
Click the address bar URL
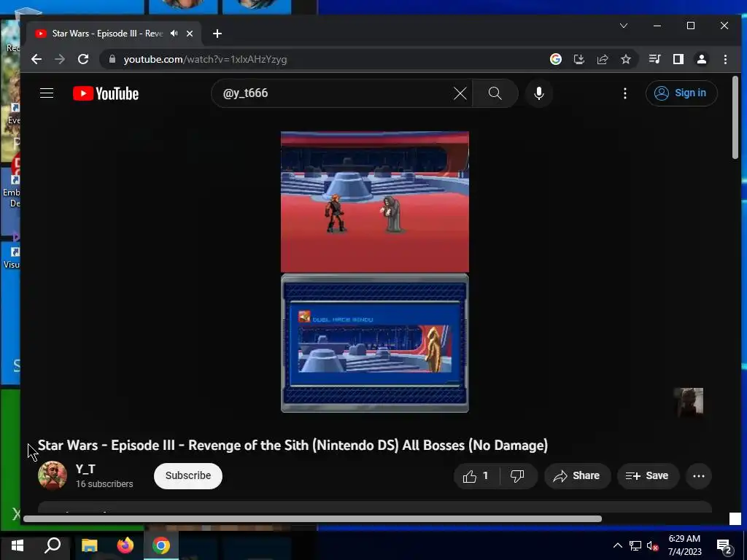coord(205,60)
